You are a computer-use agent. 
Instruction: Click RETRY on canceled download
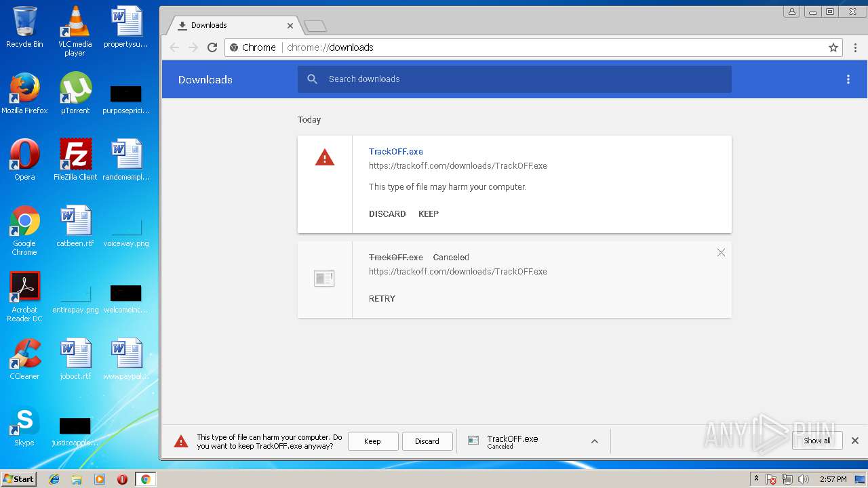[x=382, y=298]
